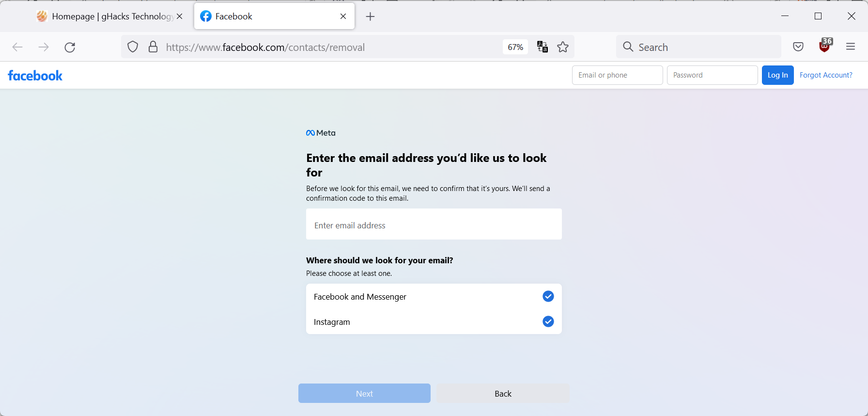Open the Pocket save icon

(x=798, y=47)
